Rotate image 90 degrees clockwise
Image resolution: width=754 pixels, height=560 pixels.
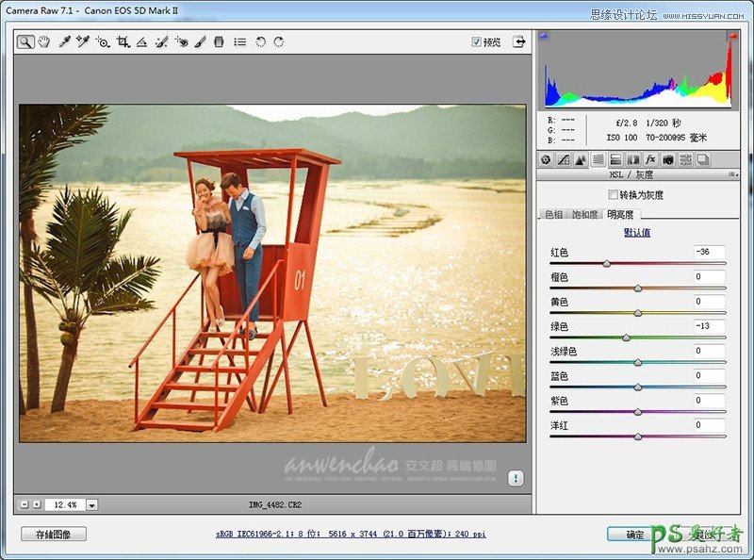[x=278, y=42]
